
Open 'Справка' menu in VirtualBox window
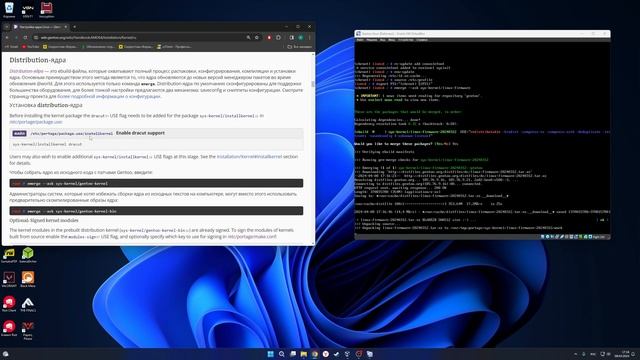(422, 40)
